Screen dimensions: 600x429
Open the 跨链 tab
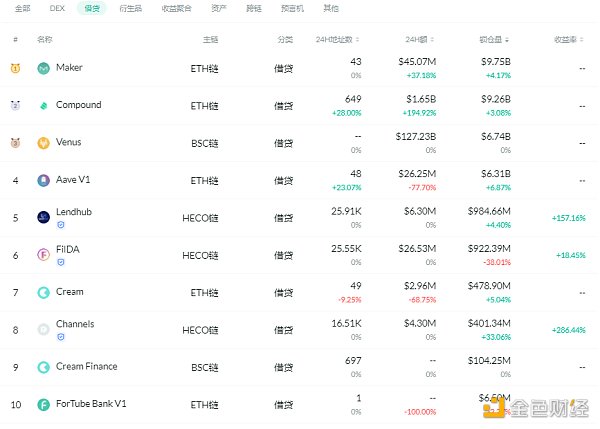tap(254, 8)
